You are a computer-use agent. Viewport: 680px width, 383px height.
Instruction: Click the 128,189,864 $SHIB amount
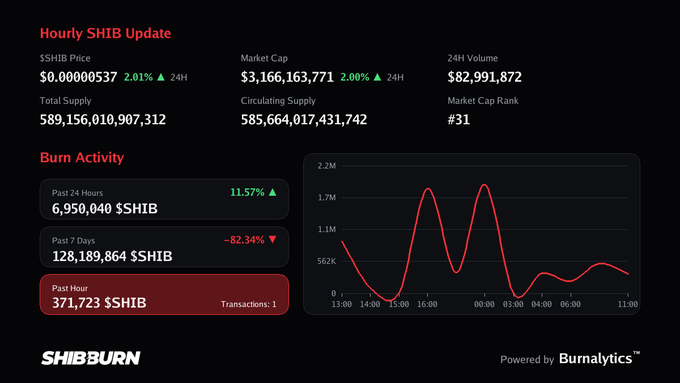click(112, 256)
